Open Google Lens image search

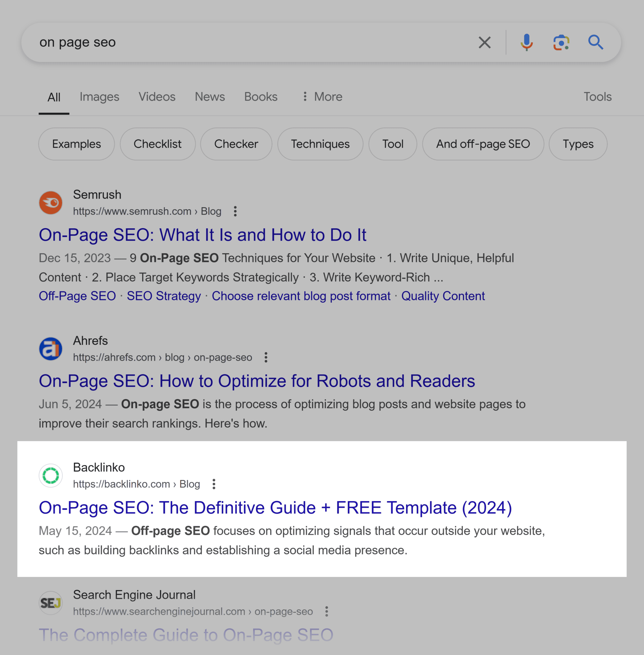[x=561, y=42]
